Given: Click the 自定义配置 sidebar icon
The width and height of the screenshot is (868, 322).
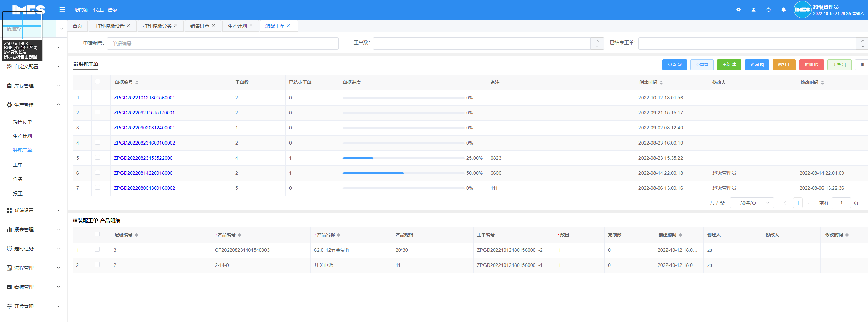Looking at the screenshot, I should tap(9, 66).
